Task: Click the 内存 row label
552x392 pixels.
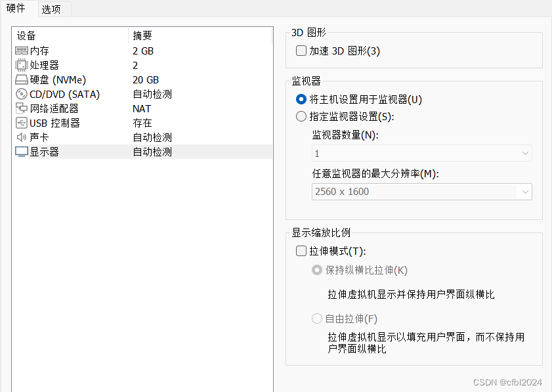Action: tap(39, 51)
